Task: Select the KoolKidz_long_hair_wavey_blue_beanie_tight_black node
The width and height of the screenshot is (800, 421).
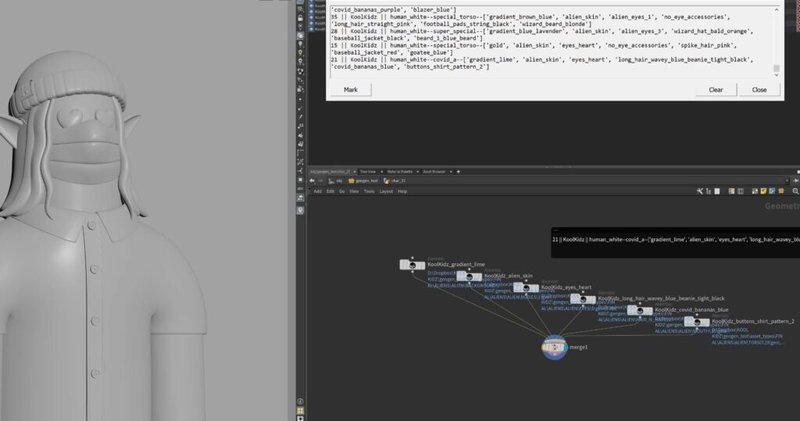Action: click(583, 299)
